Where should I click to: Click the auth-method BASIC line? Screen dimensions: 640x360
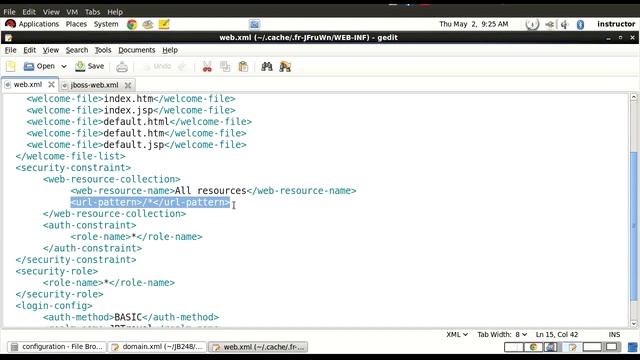[131, 317]
